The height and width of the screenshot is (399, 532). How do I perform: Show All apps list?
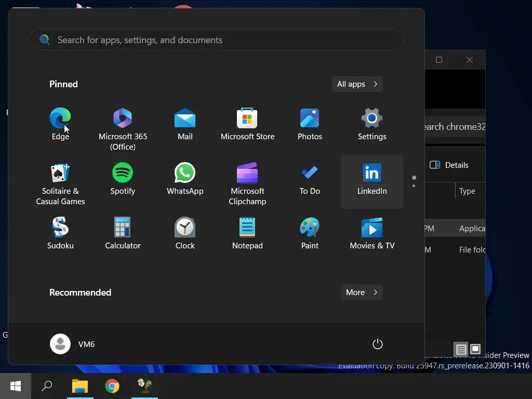[x=357, y=84]
